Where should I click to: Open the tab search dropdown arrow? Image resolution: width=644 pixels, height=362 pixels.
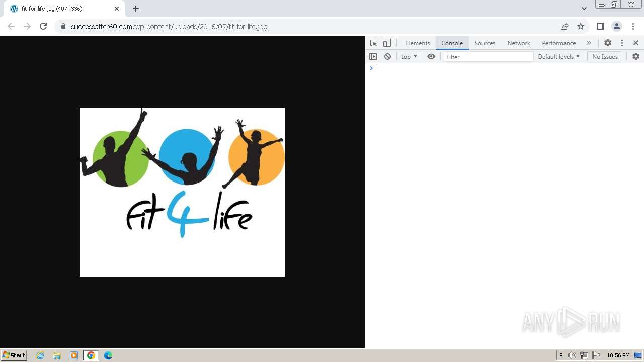(584, 9)
